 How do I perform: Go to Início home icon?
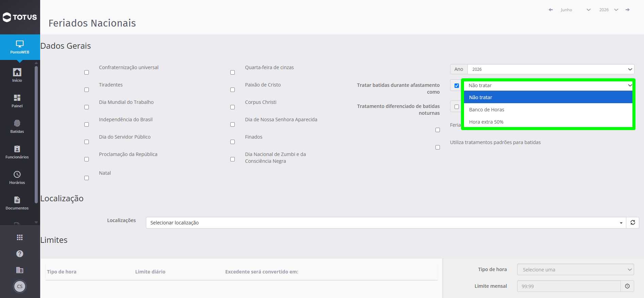(x=17, y=72)
